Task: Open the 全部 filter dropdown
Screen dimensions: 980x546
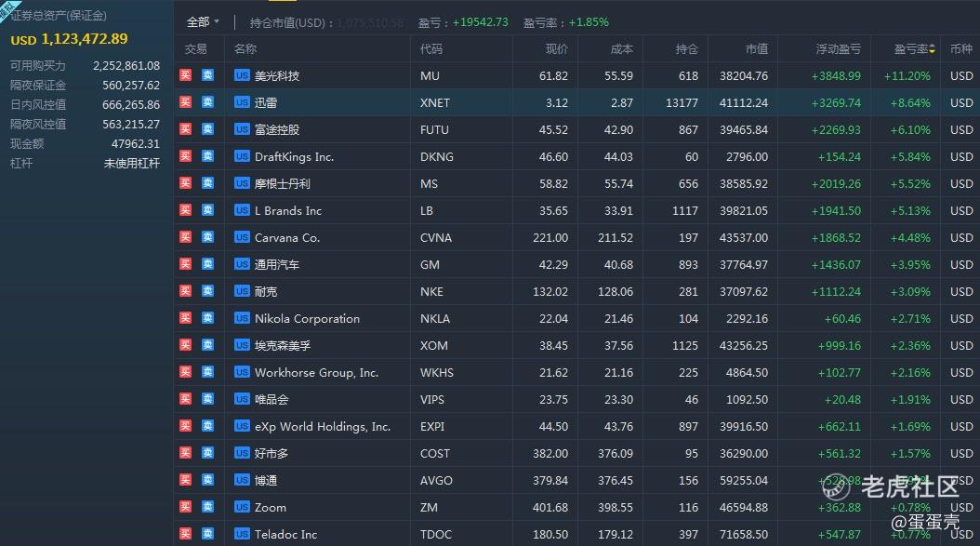Action: click(203, 22)
